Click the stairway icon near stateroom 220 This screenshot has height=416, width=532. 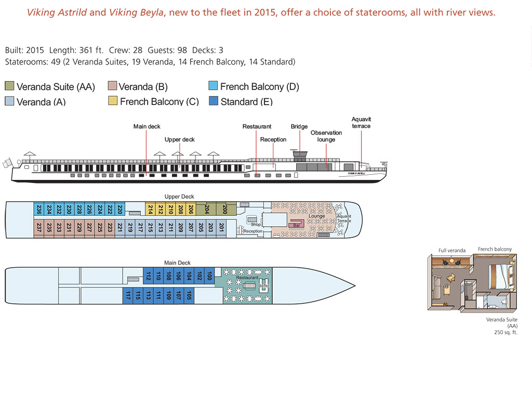click(135, 213)
